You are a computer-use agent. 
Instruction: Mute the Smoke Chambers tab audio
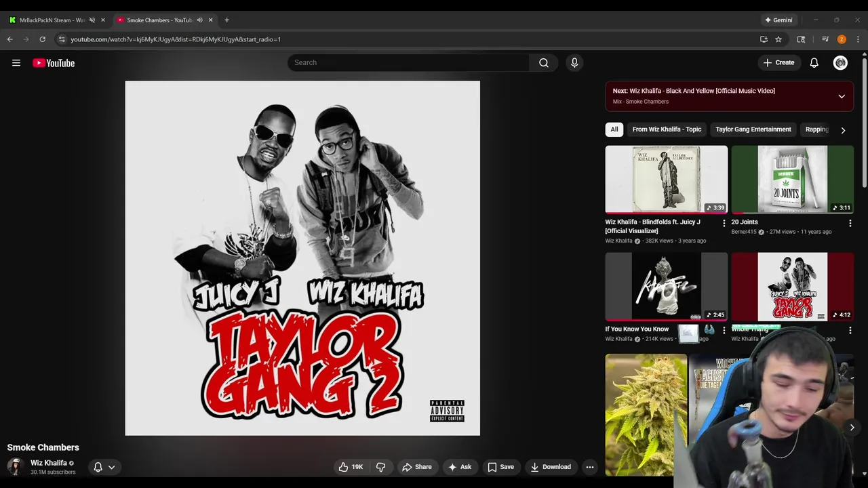(x=199, y=20)
